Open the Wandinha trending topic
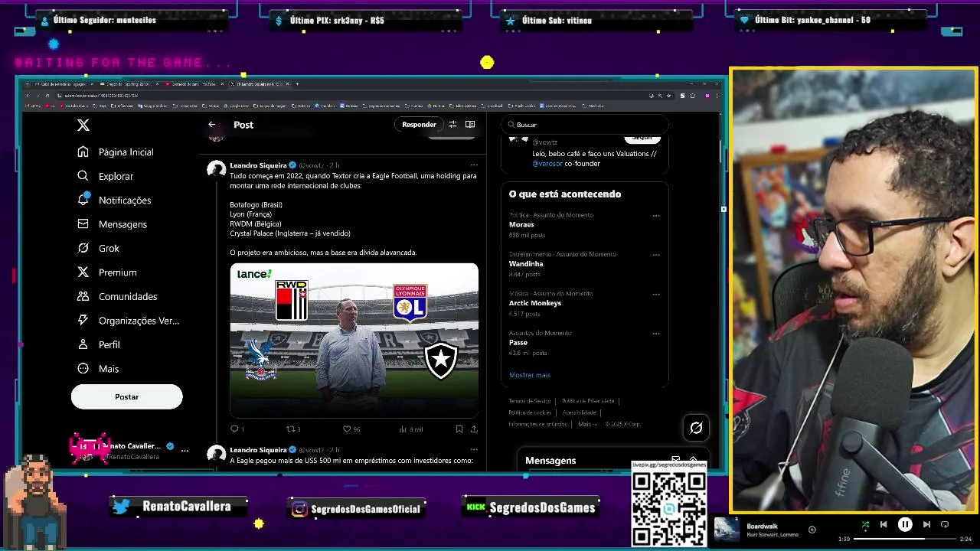The height and width of the screenshot is (551, 980). point(526,264)
